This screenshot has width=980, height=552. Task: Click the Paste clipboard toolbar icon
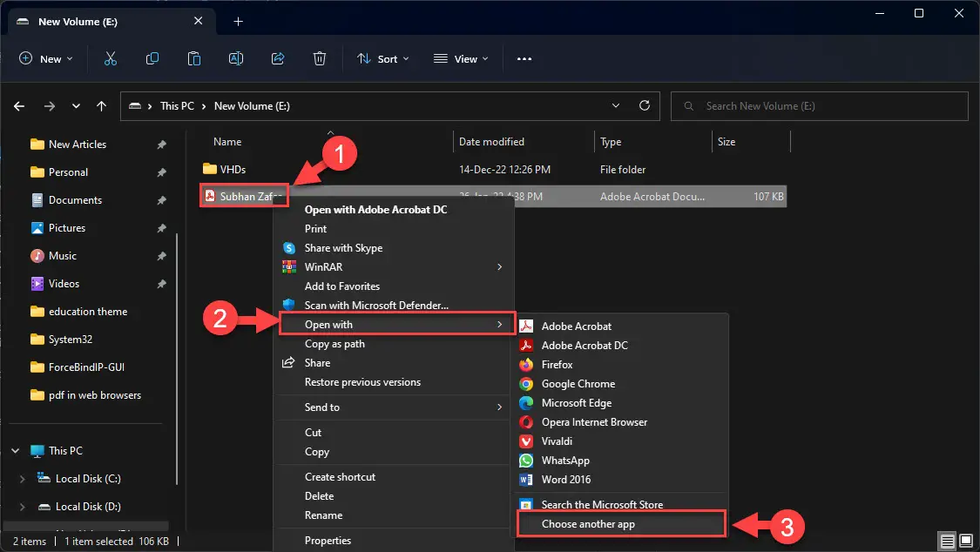point(194,58)
